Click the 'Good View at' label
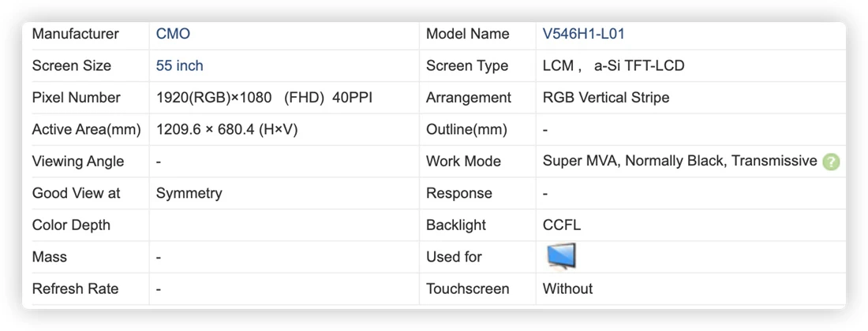 pyautogui.click(x=76, y=193)
